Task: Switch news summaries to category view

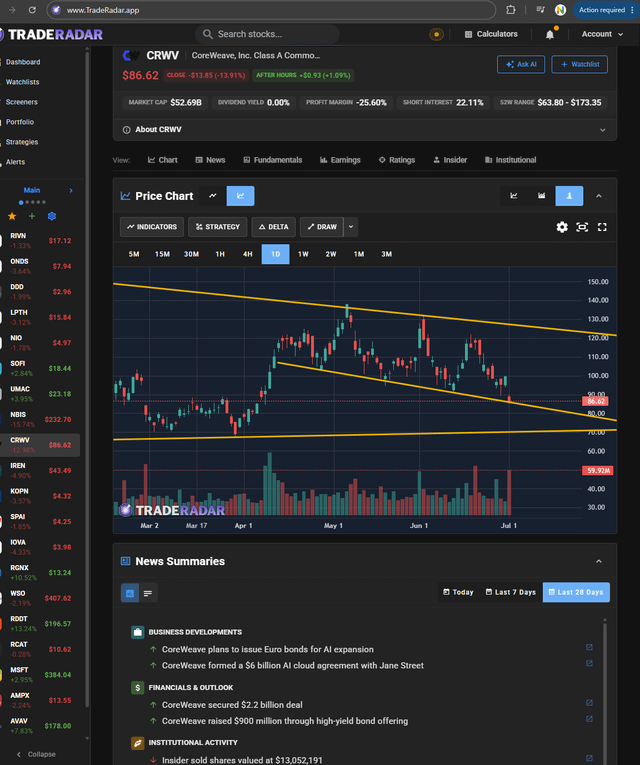Action: point(130,593)
